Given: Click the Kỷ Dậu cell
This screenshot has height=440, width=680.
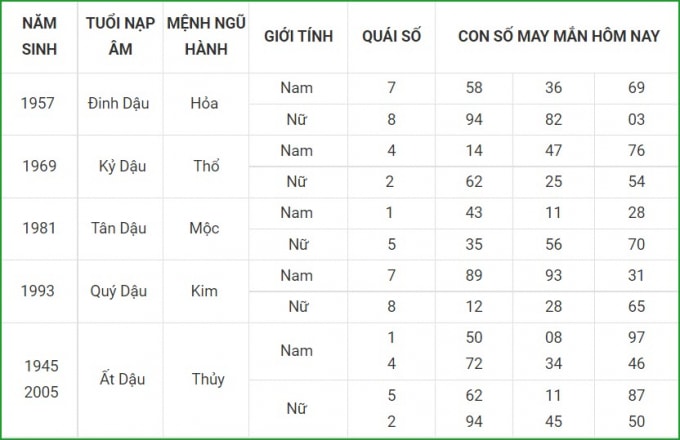Looking at the screenshot, I should pos(122,166).
